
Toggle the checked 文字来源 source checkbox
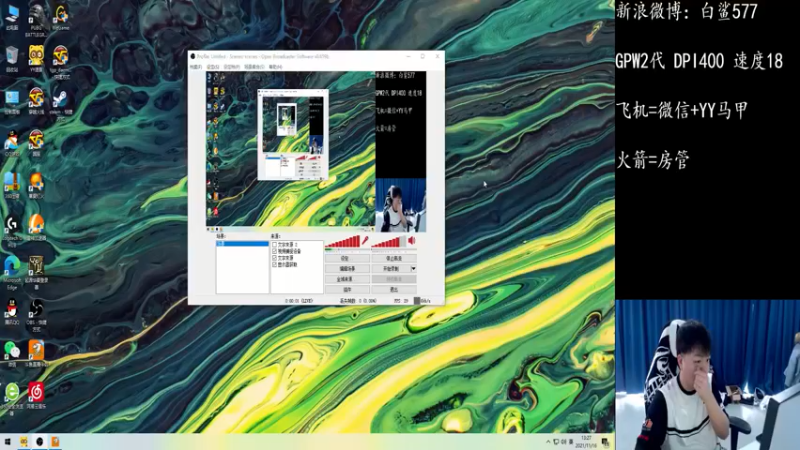point(274,258)
